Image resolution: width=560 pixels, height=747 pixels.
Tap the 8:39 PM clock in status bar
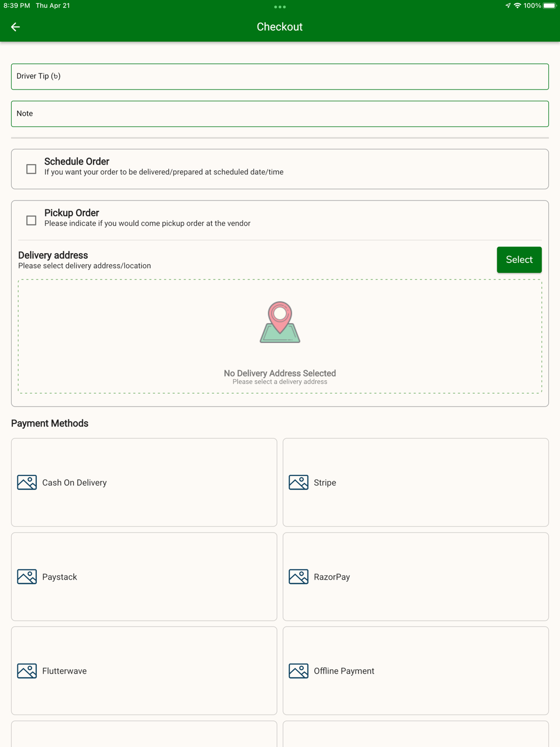pyautogui.click(x=17, y=6)
